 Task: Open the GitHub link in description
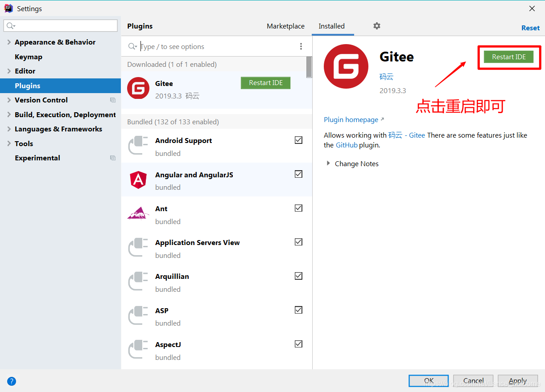point(347,145)
